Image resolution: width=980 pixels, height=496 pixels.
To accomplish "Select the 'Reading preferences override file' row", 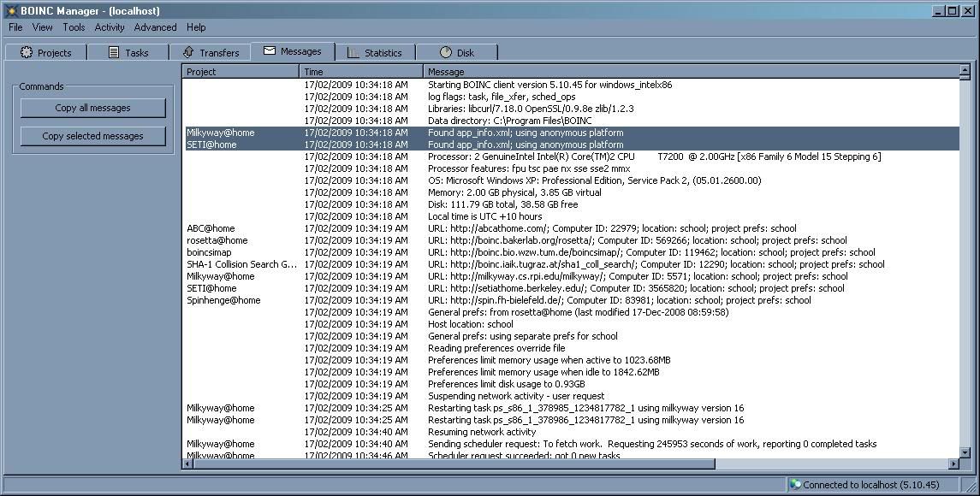I will pos(571,348).
